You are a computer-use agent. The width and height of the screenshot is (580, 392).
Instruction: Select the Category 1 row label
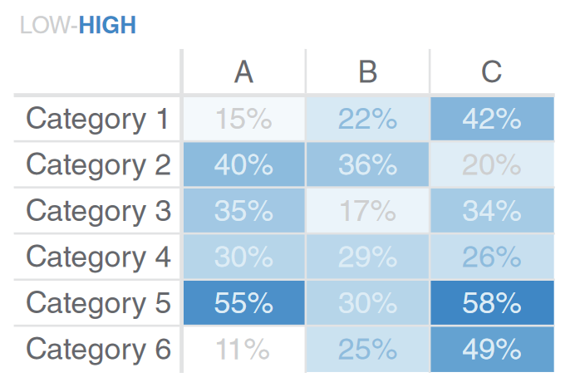click(98, 119)
